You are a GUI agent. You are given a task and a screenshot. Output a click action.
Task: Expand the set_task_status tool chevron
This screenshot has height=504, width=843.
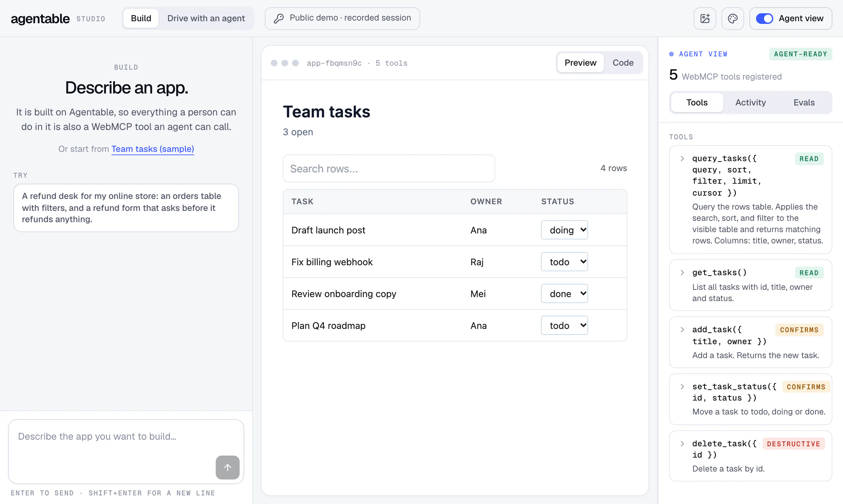[x=682, y=387]
